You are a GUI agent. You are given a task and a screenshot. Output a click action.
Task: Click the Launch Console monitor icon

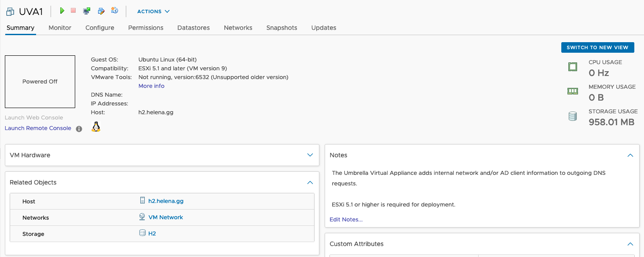pos(87,11)
